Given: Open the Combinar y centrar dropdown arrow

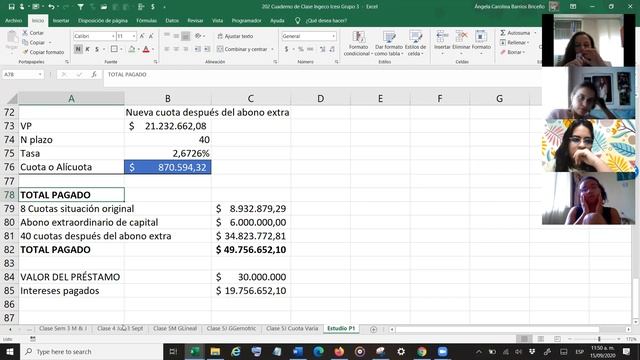Looking at the screenshot, I should tap(272, 49).
